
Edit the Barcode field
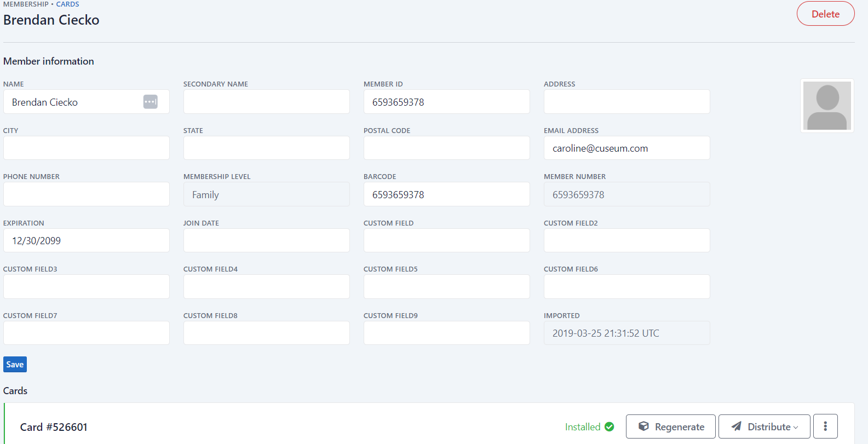(x=446, y=194)
